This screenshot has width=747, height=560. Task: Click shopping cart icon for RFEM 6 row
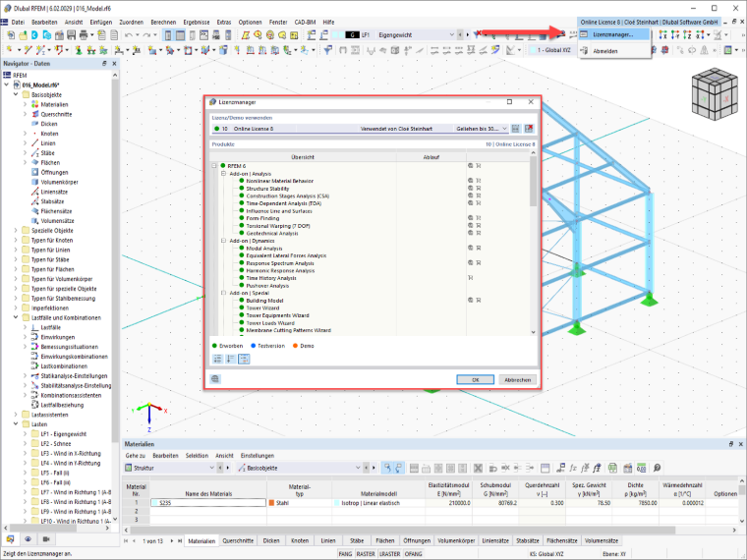[478, 166]
